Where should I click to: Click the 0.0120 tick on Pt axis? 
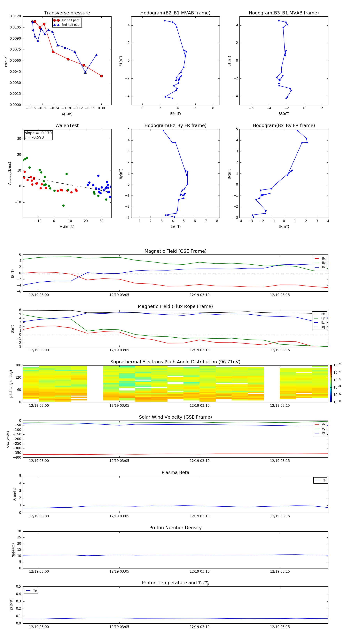(x=15, y=16)
